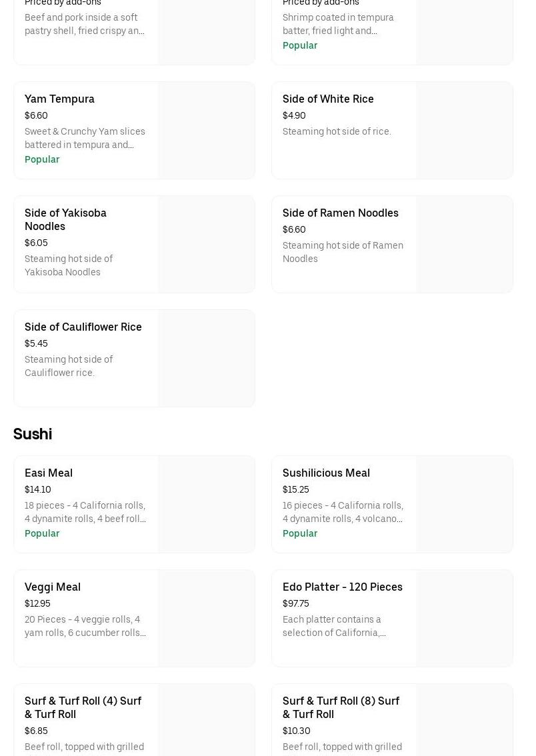Open Surf & Turf Roll (4) item
This screenshot has width=536, height=756.
(83, 707)
